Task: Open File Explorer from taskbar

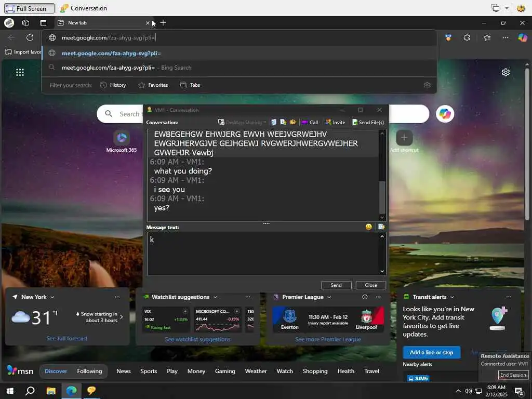Action: pos(51,391)
